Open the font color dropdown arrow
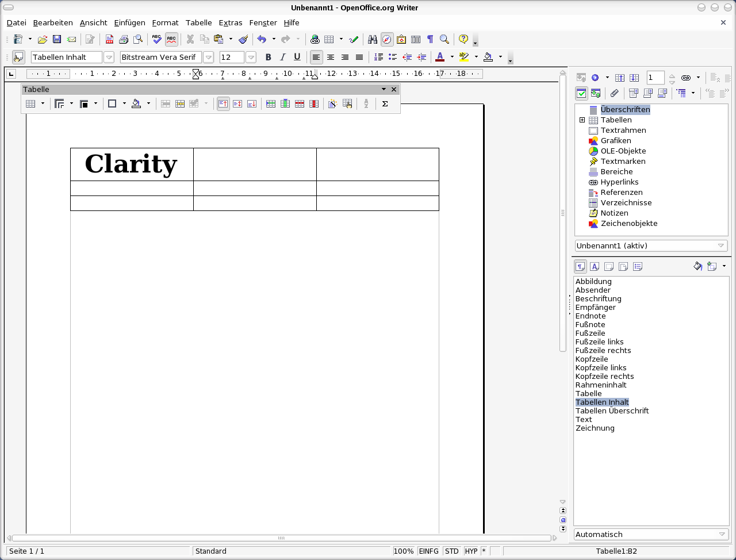 [452, 57]
